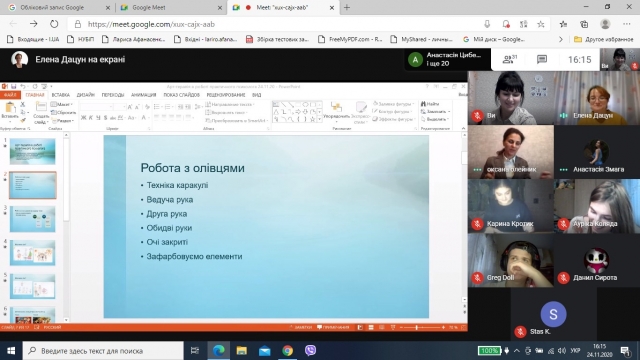Open File Explorer from taskbar
Screen dimensions: 640x360
coord(241,351)
